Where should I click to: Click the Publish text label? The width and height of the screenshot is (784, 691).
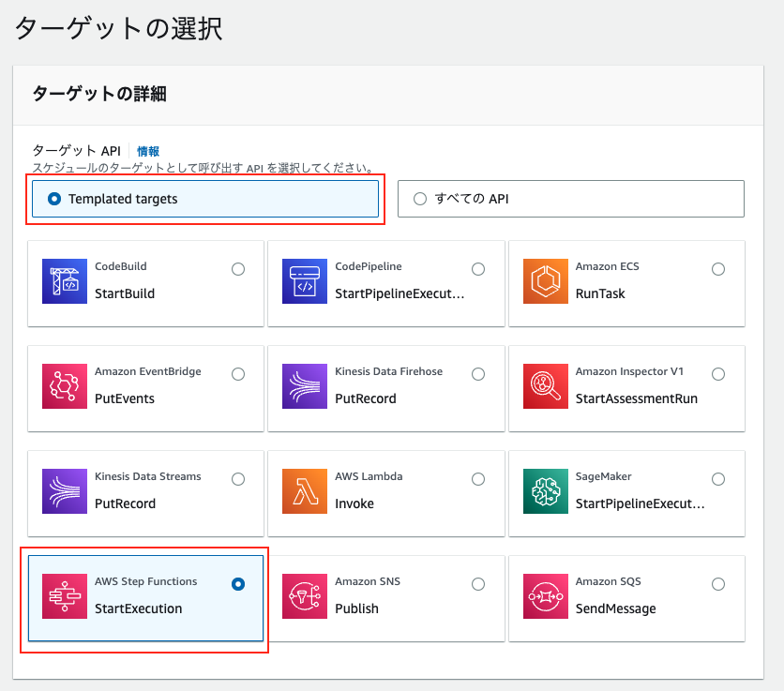pos(356,608)
